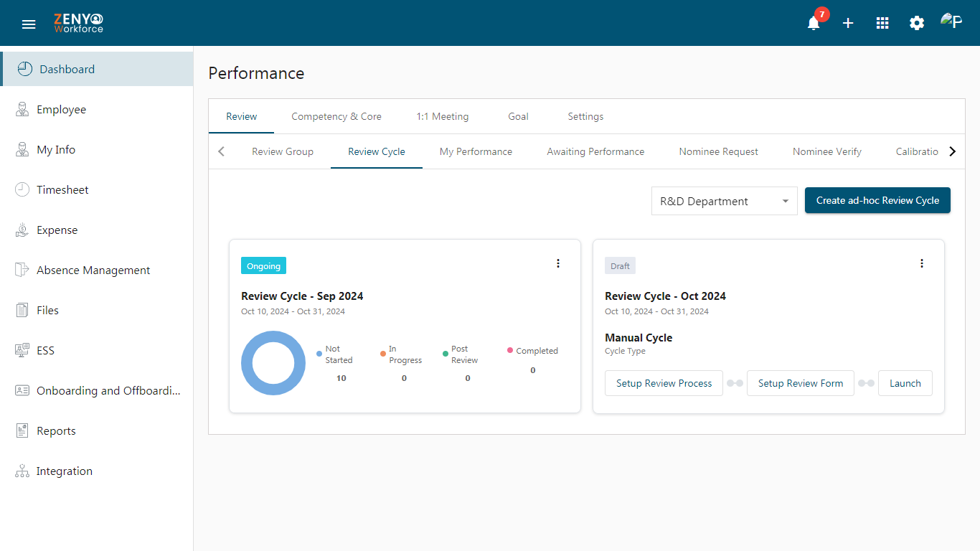Switch to the My Performance sub-tab
The width and height of the screenshot is (980, 551).
pos(476,151)
